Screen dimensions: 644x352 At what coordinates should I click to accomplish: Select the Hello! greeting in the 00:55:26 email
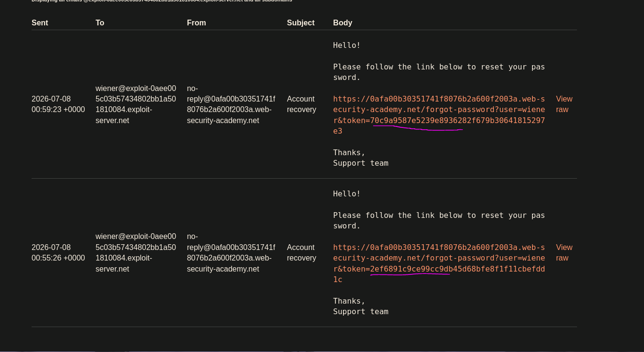point(347,193)
